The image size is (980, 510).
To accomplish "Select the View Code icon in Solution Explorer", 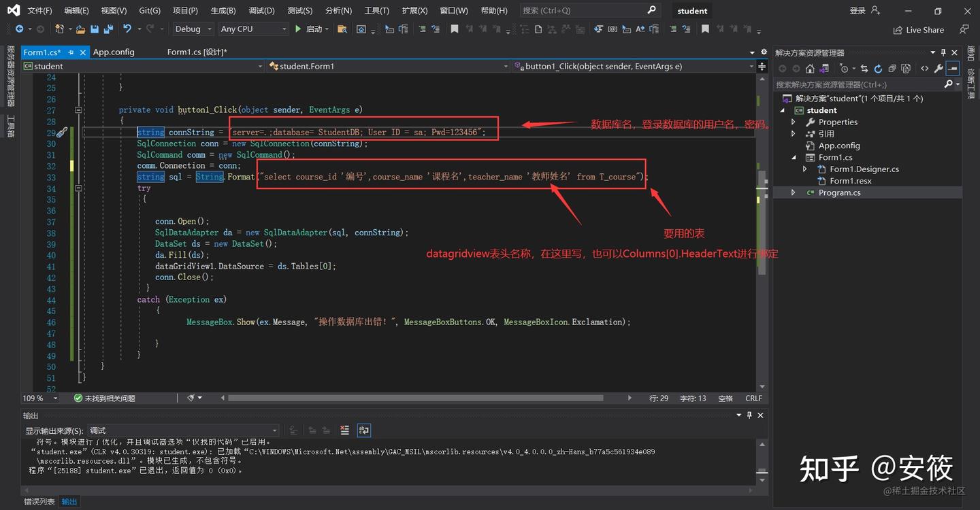I will click(924, 68).
